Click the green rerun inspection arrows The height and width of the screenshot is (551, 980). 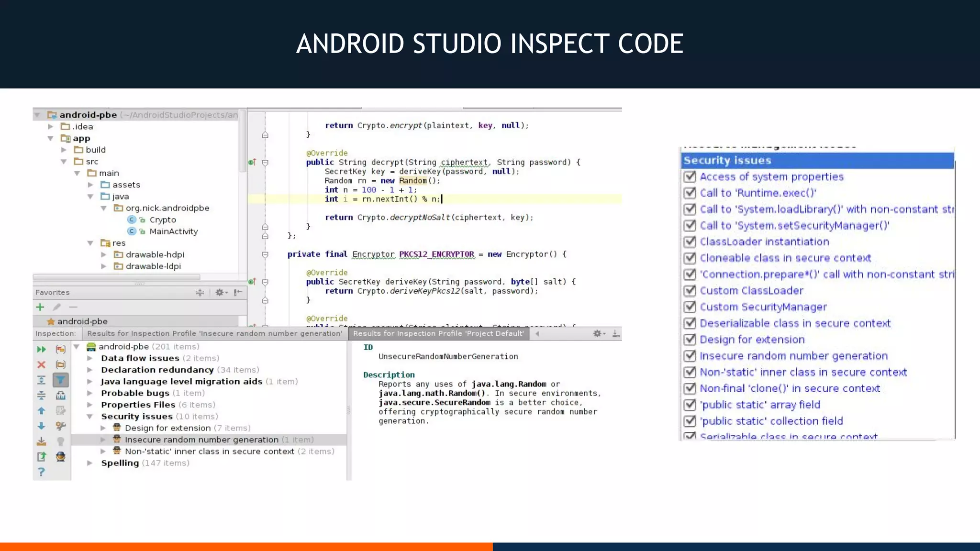coord(42,350)
